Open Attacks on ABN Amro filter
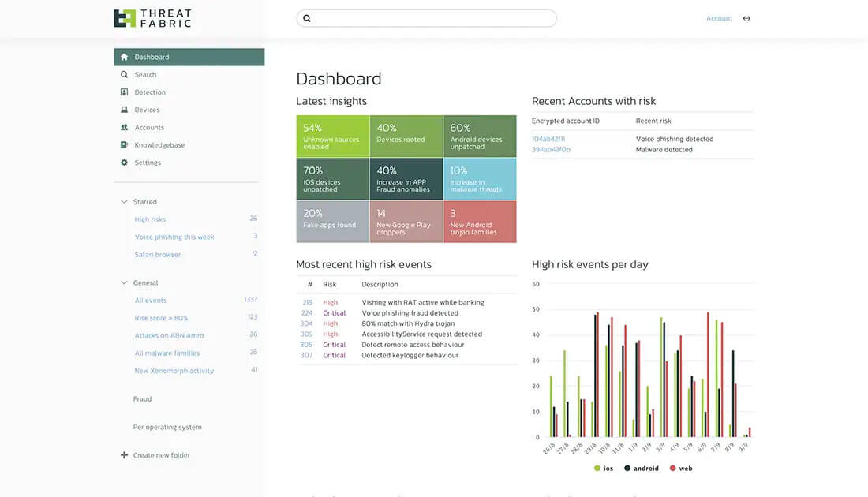 pos(169,335)
